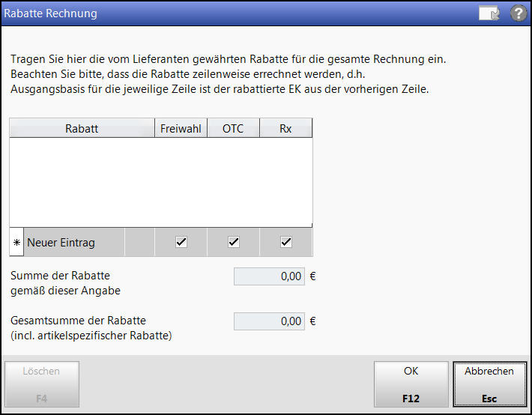Click the Rx column header

pyautogui.click(x=285, y=128)
